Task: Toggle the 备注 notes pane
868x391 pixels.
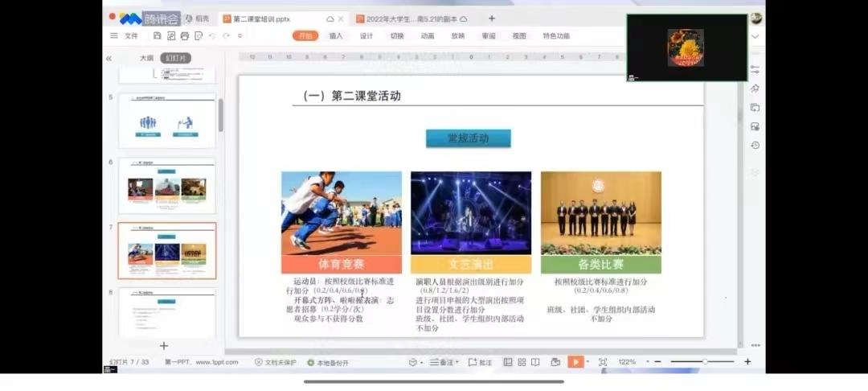Action: pyautogui.click(x=444, y=362)
